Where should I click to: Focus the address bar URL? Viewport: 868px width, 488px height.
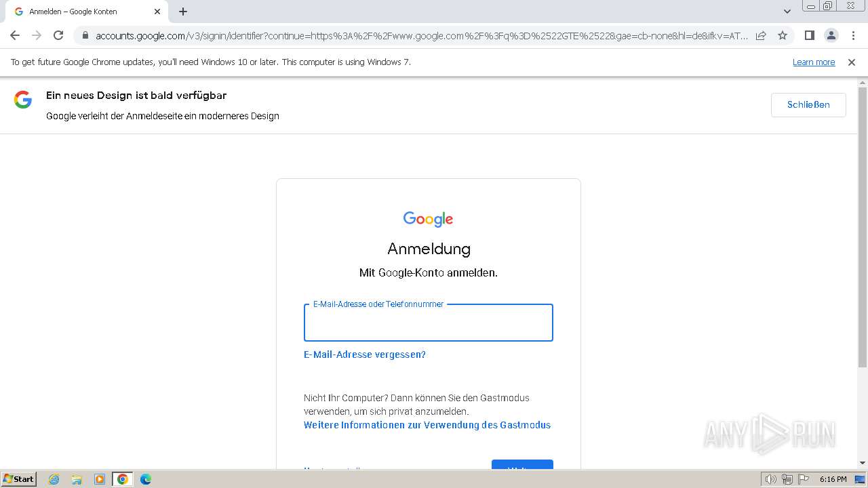pyautogui.click(x=420, y=35)
